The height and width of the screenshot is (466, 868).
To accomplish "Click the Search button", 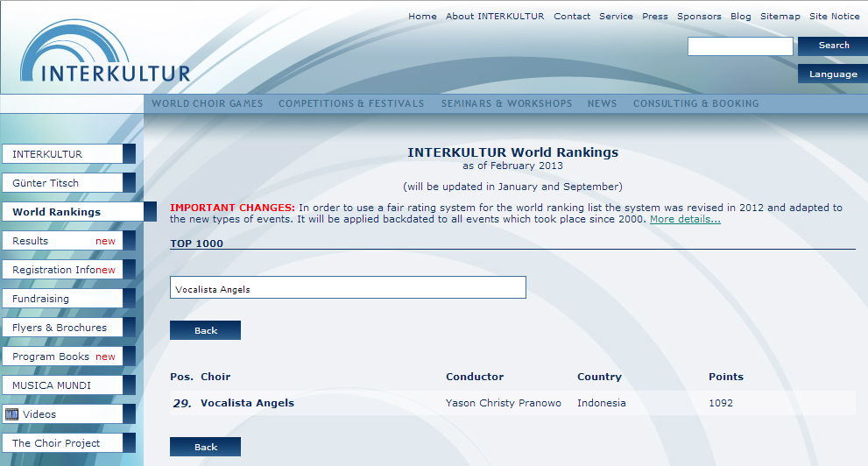I will pyautogui.click(x=833, y=46).
